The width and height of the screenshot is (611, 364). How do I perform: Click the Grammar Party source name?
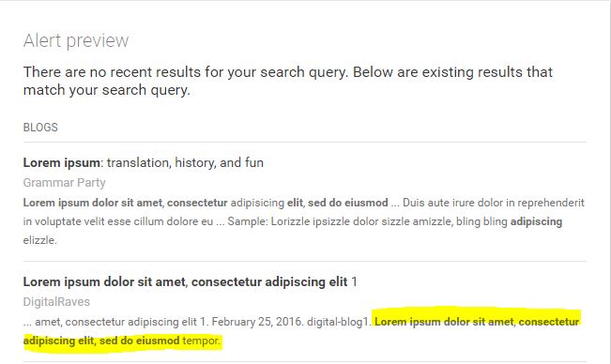(65, 183)
